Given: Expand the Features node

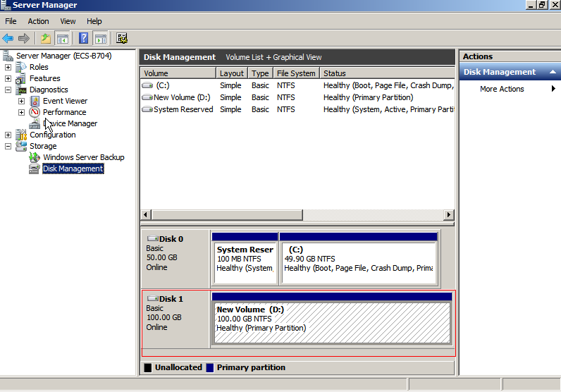Looking at the screenshot, I should click(x=8, y=78).
